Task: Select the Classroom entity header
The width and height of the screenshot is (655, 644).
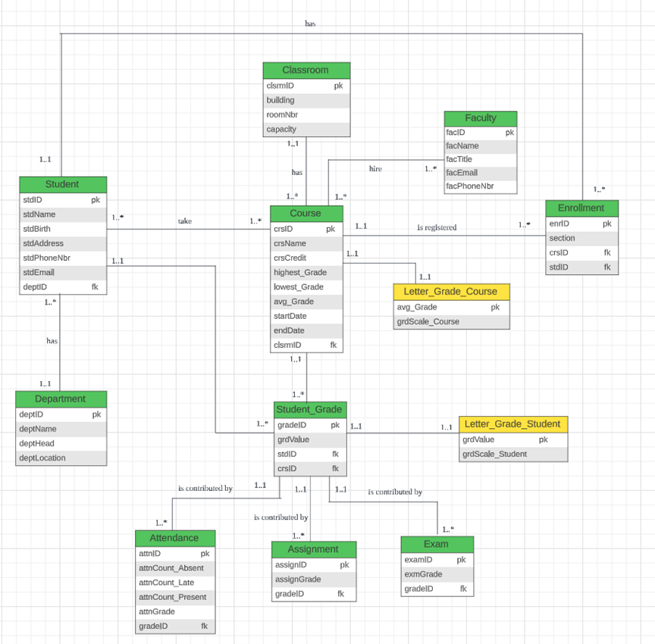Action: [x=306, y=70]
